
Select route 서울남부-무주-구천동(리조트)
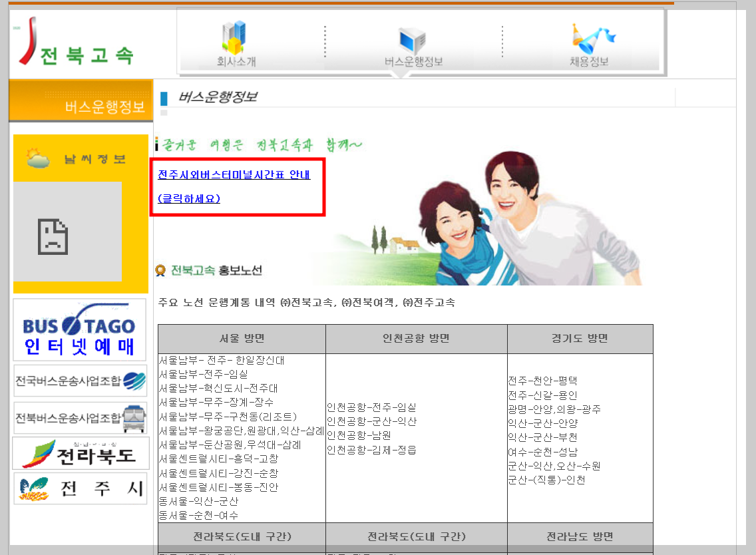pyautogui.click(x=228, y=417)
